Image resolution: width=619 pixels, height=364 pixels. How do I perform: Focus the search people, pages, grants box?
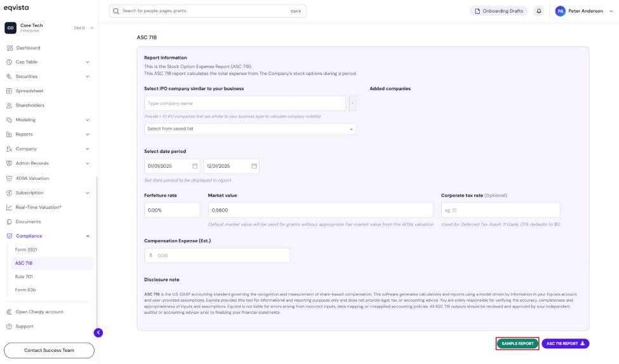(x=208, y=11)
